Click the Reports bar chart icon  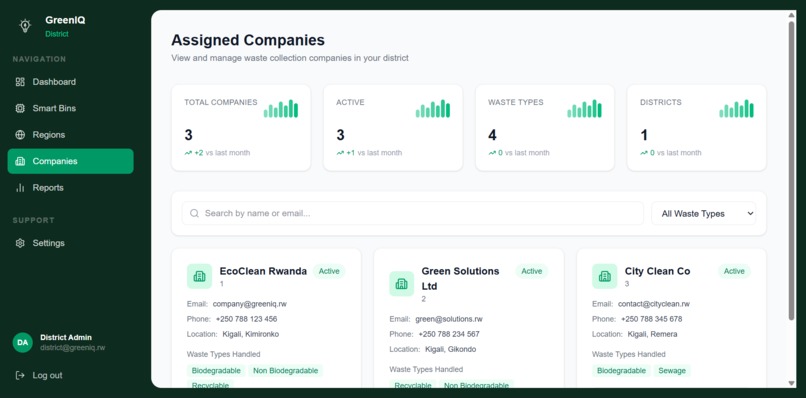pyautogui.click(x=20, y=188)
